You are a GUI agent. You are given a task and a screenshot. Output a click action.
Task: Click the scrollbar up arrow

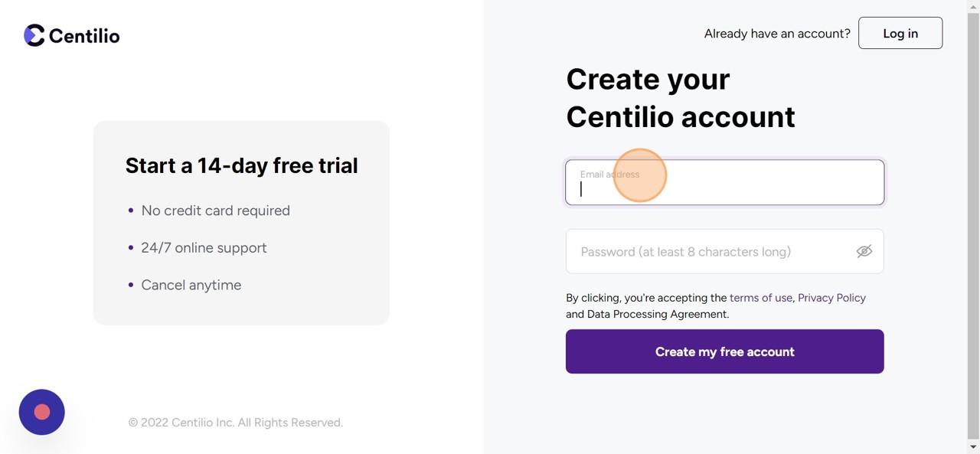[x=973, y=6]
